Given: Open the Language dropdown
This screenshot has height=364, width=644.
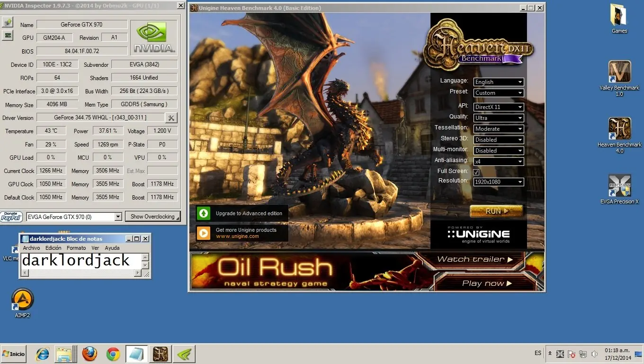Looking at the screenshot, I should (499, 82).
